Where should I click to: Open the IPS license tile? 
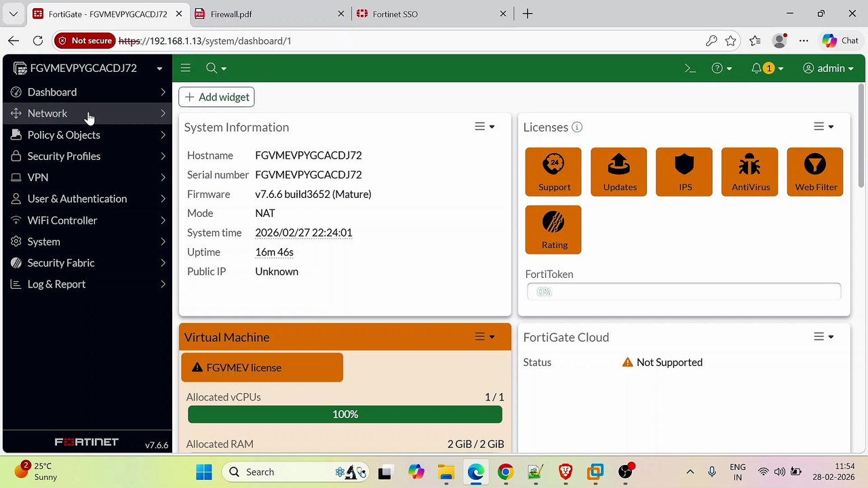click(x=684, y=172)
